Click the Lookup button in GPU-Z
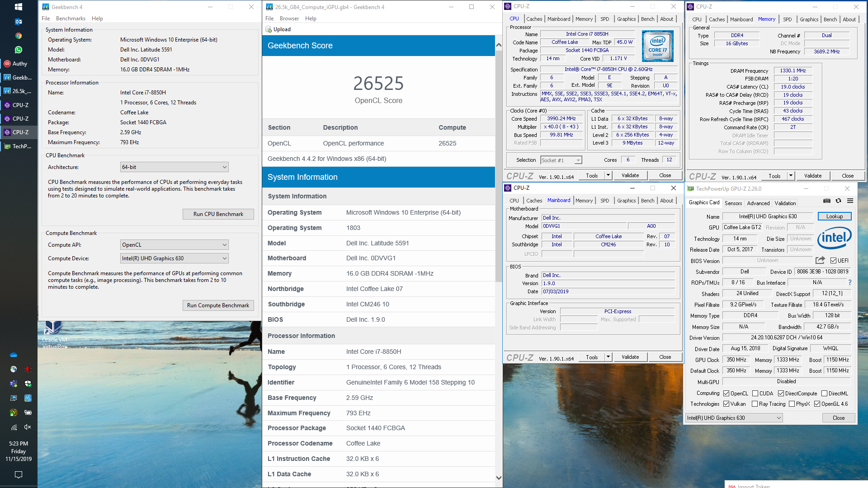This screenshot has width=868, height=488. coord(835,216)
